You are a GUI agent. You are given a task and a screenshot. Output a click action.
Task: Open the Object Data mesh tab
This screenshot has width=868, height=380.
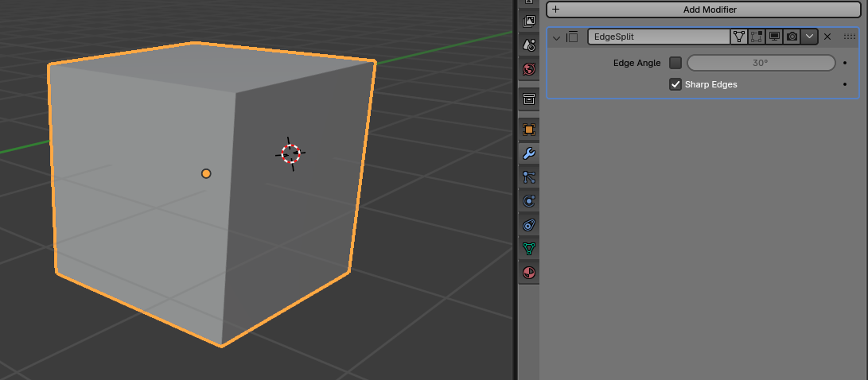tap(529, 249)
